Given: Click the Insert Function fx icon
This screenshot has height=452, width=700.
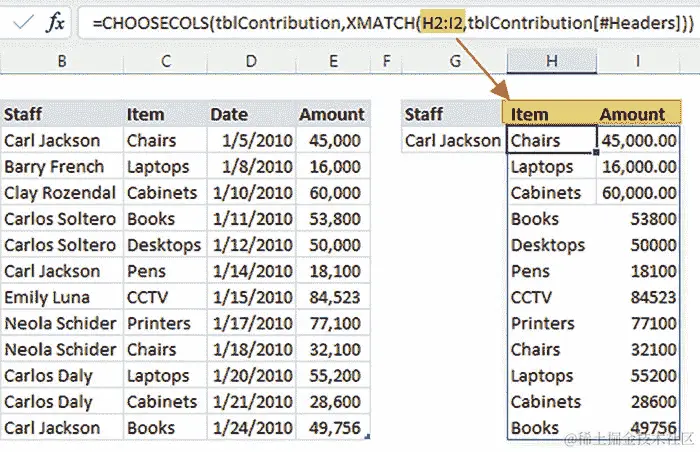Looking at the screenshot, I should pyautogui.click(x=55, y=22).
